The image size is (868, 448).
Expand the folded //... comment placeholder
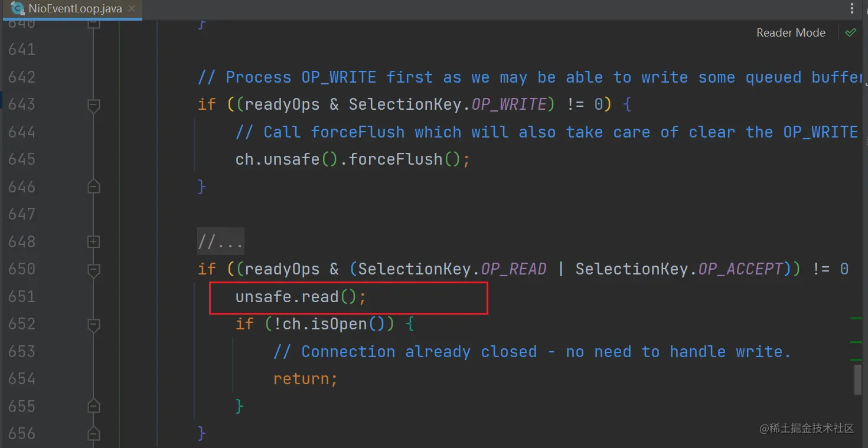point(221,242)
